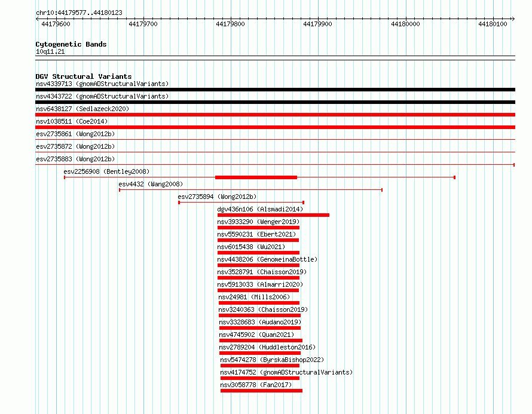Click the esv2256908 (Bentley2008) label

coord(106,171)
